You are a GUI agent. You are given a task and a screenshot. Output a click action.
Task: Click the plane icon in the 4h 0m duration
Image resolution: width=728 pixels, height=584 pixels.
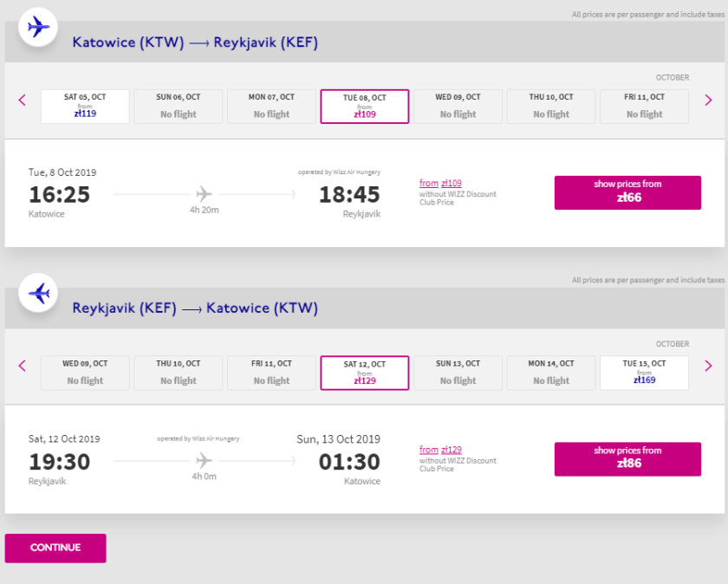pyautogui.click(x=204, y=459)
